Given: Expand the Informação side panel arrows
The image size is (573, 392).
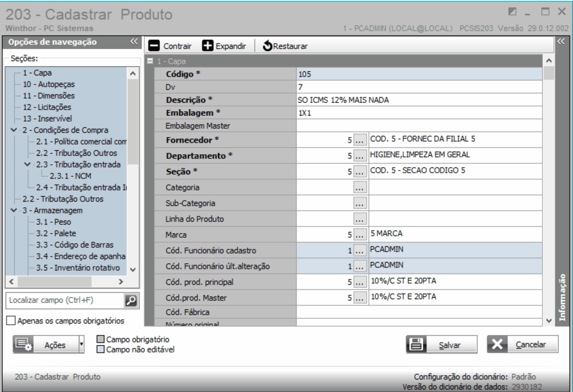Looking at the screenshot, I should pos(561,41).
